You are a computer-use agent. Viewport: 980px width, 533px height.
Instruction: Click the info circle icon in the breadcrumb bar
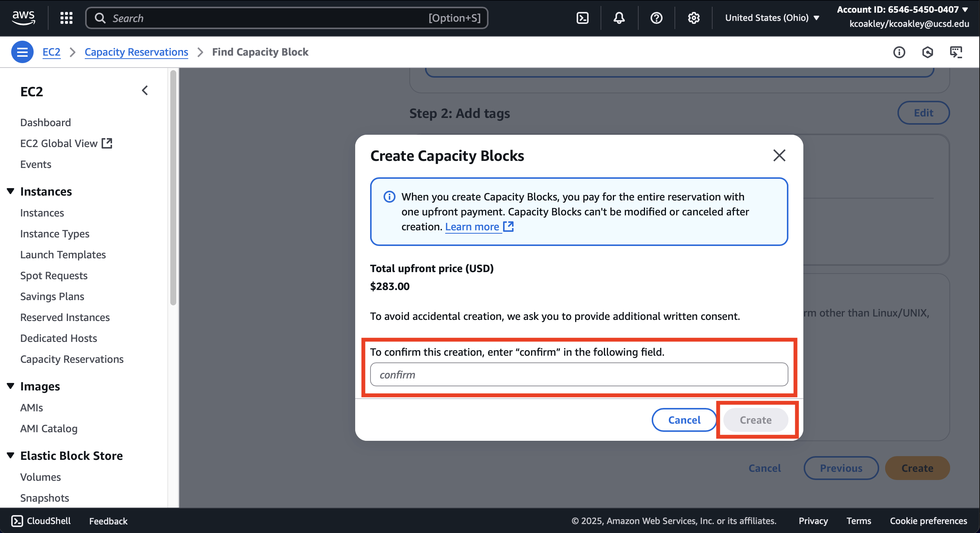coord(899,52)
